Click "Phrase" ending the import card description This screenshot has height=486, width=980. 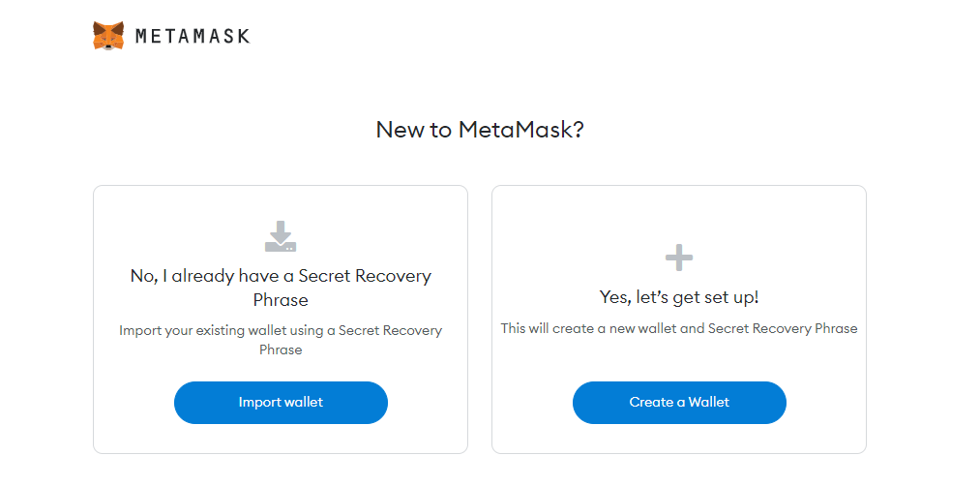point(281,349)
